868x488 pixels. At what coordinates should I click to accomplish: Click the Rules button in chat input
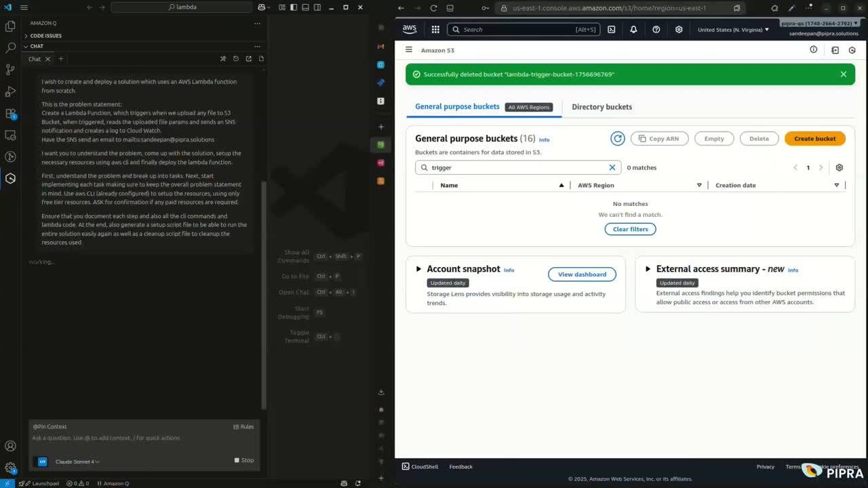click(243, 426)
